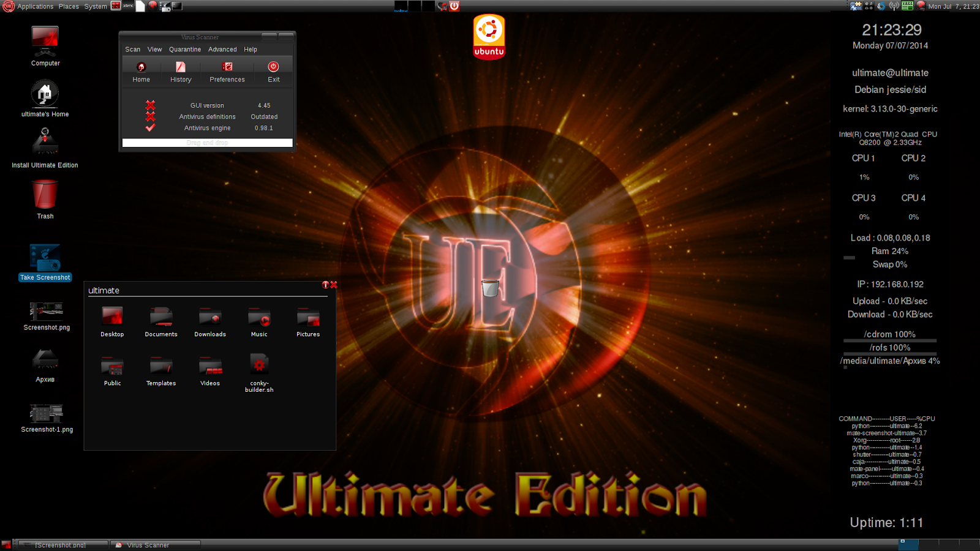
Task: Click the Outdated definitions status
Action: (x=264, y=117)
